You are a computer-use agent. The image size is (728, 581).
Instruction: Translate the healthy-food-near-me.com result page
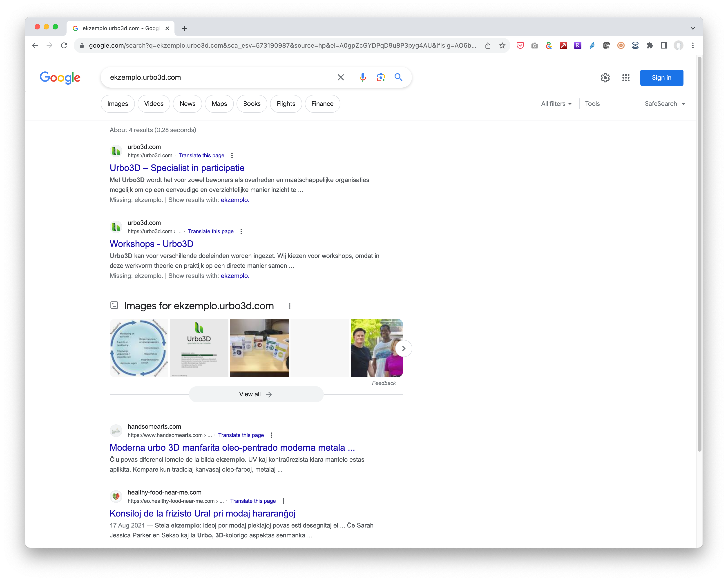pos(253,501)
